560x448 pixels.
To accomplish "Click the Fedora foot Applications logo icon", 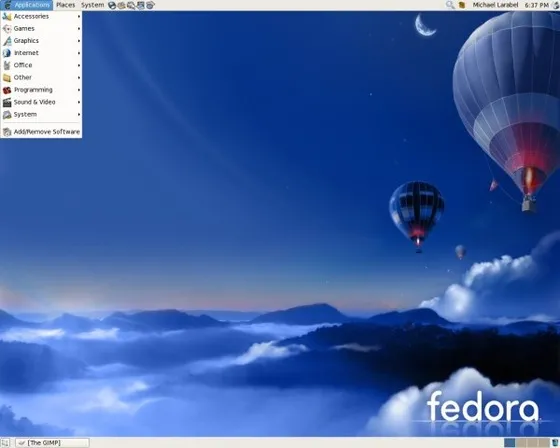I will coord(7,5).
